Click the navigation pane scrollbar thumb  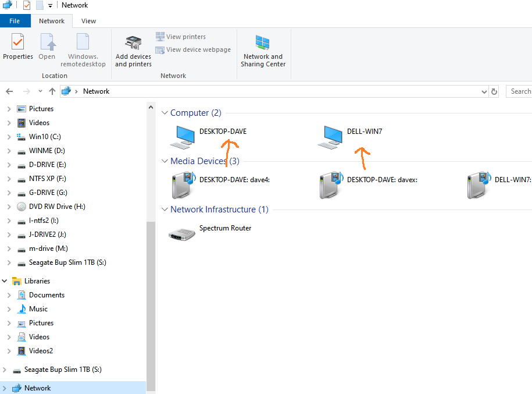click(x=151, y=306)
